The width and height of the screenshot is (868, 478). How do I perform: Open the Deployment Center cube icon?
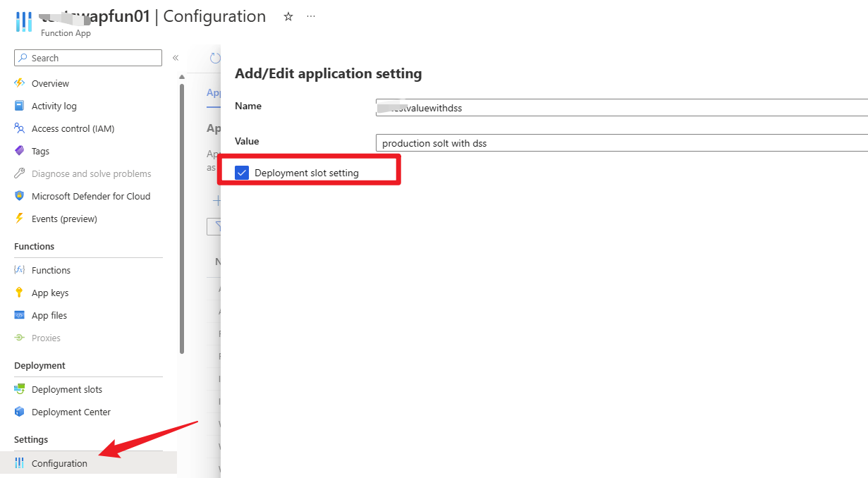(20, 412)
